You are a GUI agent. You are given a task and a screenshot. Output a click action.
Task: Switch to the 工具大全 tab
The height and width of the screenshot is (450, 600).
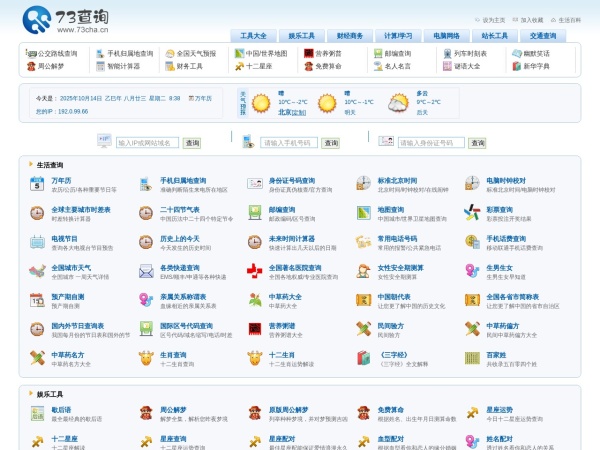(x=253, y=36)
